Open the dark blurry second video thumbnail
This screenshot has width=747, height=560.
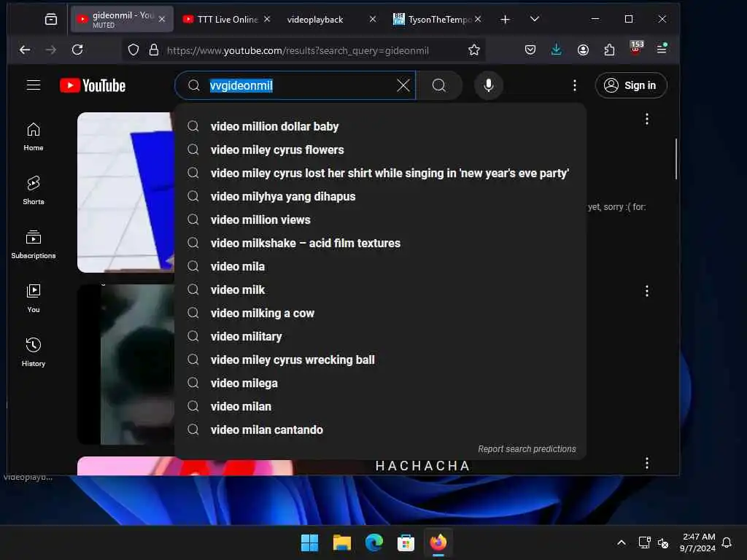125,365
